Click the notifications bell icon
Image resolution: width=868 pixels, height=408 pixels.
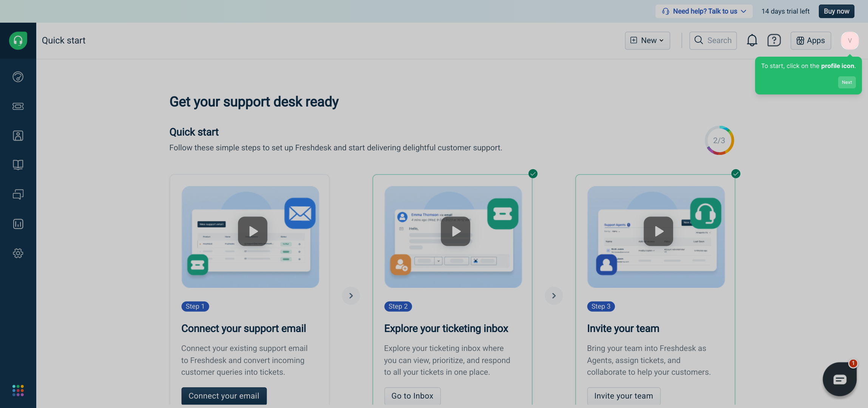[x=752, y=40]
